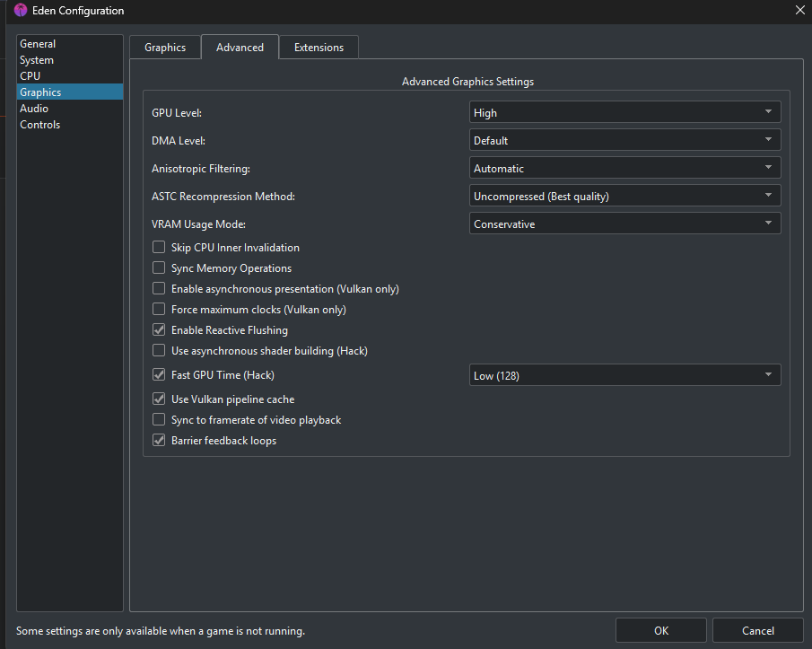Click the OK button
812x649 pixels.
pos(660,630)
